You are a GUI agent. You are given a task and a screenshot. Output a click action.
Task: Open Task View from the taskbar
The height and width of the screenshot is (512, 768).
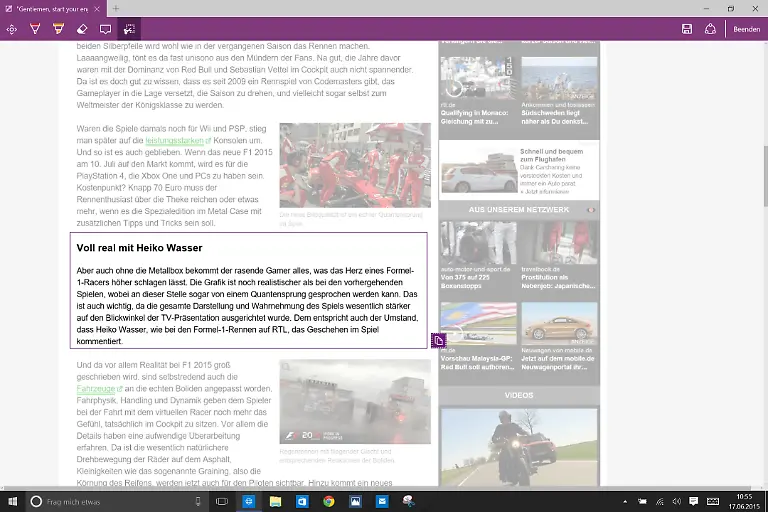[223, 501]
